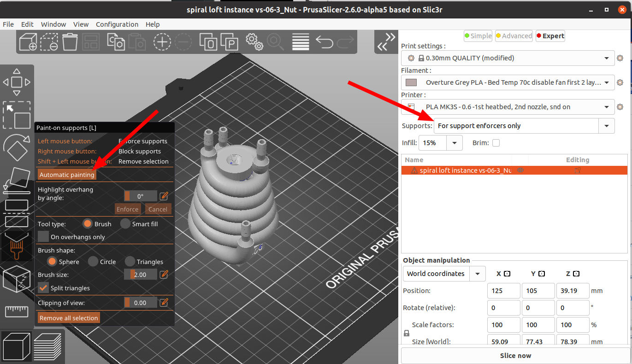The width and height of the screenshot is (632, 364).
Task: Open the Window menu
Action: tap(53, 24)
